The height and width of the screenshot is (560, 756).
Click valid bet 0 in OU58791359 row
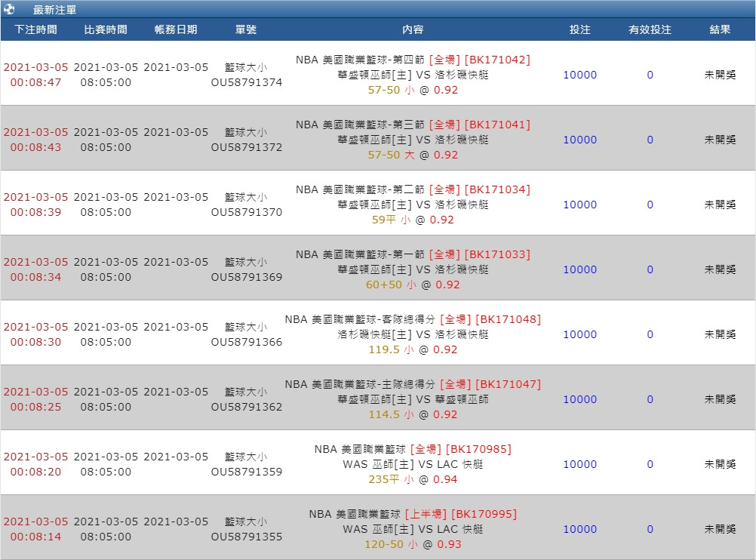coord(650,464)
